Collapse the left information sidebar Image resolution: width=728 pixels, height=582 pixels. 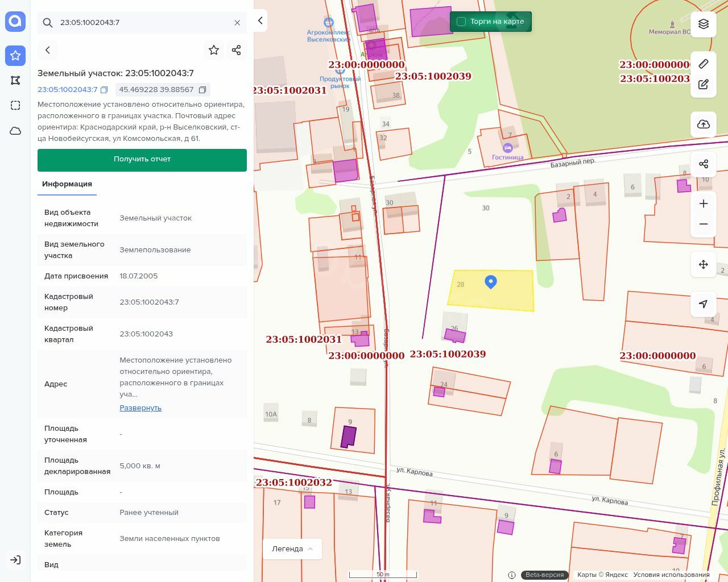tap(260, 20)
